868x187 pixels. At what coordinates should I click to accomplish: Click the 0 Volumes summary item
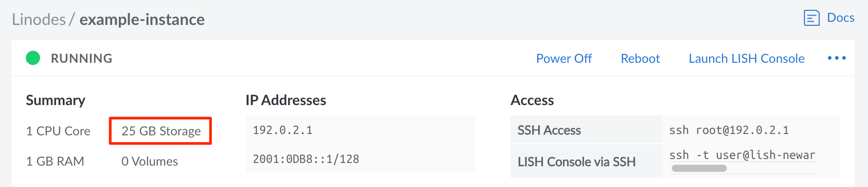coord(150,161)
